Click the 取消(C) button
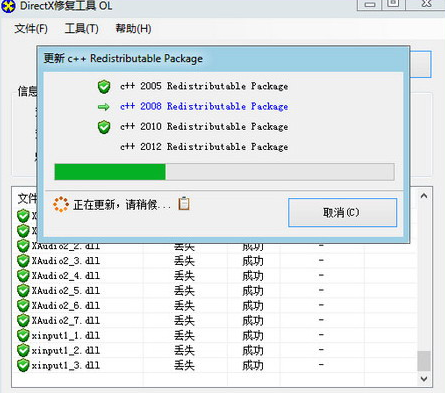The image size is (445, 393). click(342, 212)
